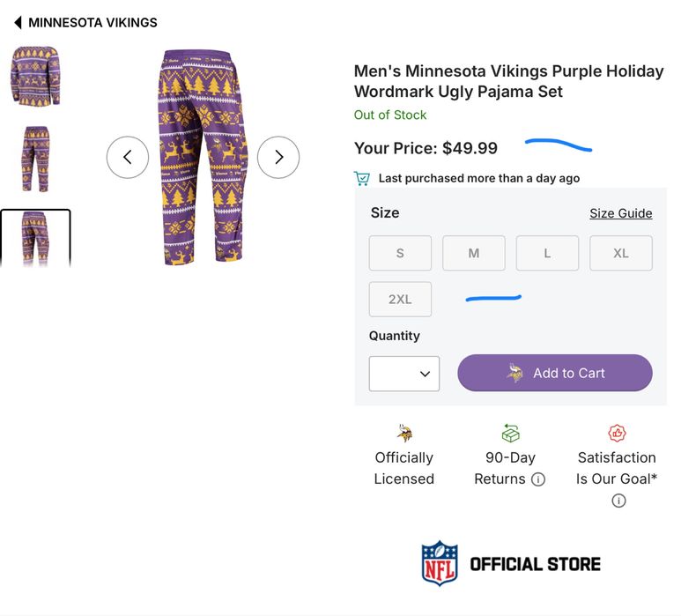Go to the Minnesota Vikings breadcrumb

pyautogui.click(x=93, y=22)
